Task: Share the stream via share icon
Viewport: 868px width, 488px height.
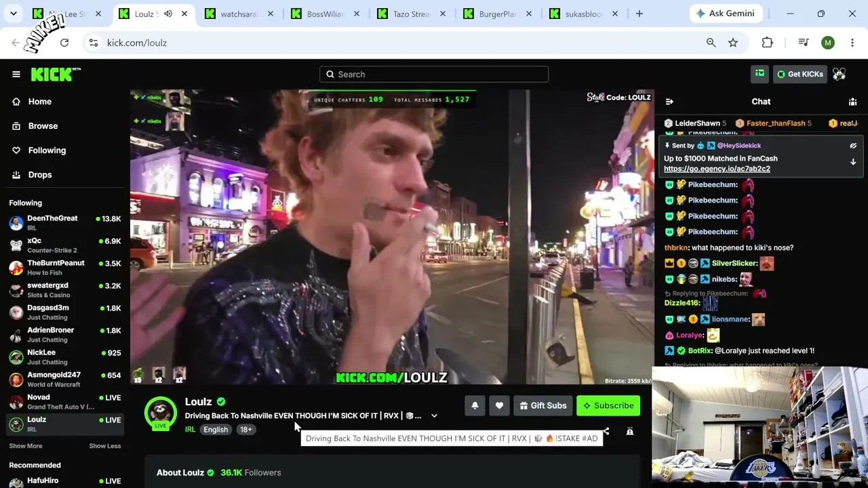Action: pyautogui.click(x=606, y=431)
